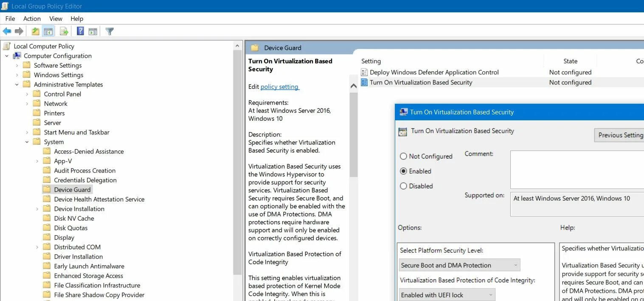Select Enhanced Storage Access tree item
Screen dimensions: 644x301
(88, 275)
